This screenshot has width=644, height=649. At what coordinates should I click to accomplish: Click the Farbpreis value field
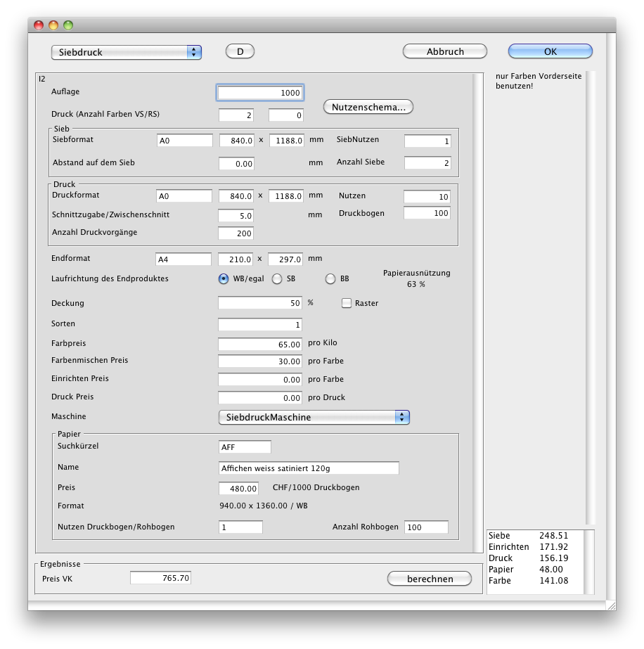(x=260, y=345)
